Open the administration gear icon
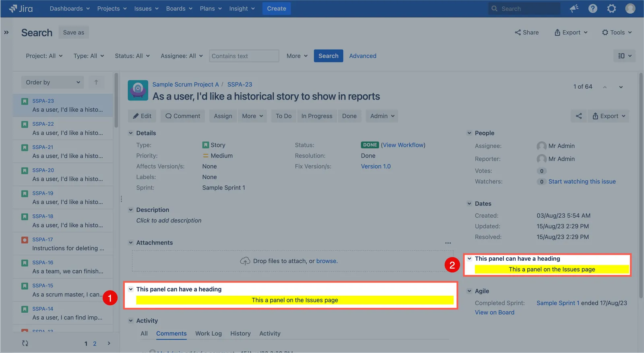The height and width of the screenshot is (353, 644). 611,8
